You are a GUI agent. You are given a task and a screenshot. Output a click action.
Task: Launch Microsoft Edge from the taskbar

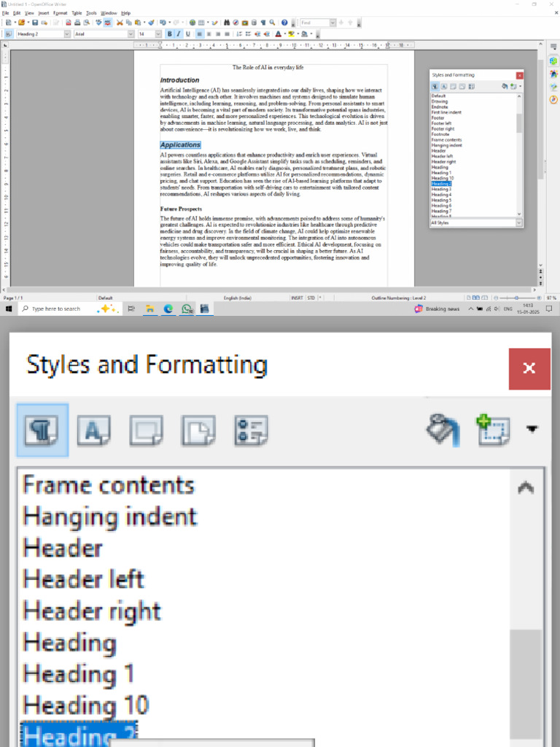pos(168,309)
